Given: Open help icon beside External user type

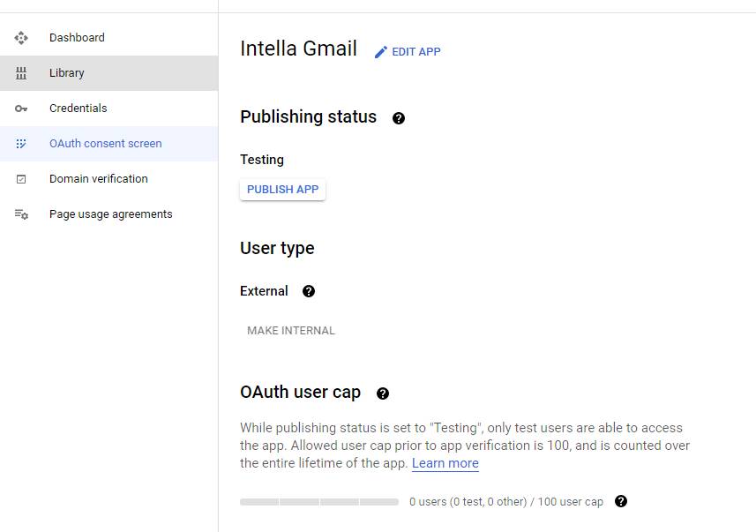Looking at the screenshot, I should (309, 291).
